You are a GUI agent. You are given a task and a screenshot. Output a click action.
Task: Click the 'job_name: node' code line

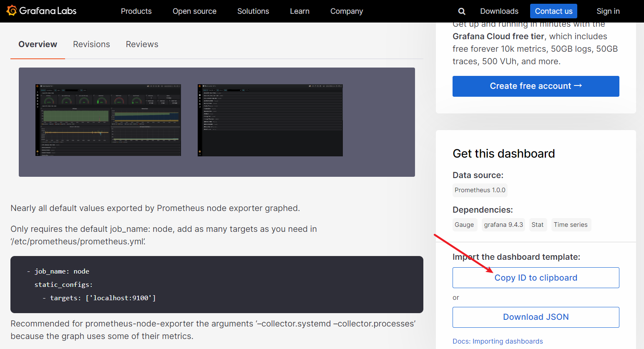click(x=58, y=271)
